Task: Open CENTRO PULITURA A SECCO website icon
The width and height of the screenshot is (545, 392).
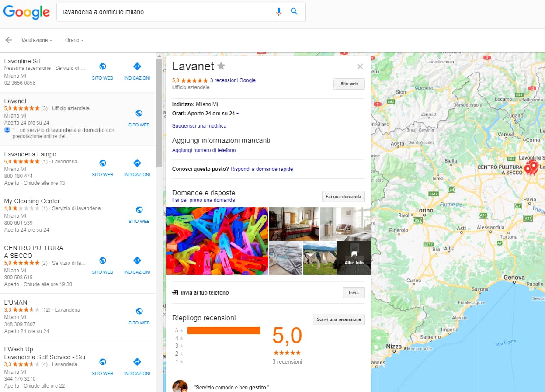Action: point(102,260)
